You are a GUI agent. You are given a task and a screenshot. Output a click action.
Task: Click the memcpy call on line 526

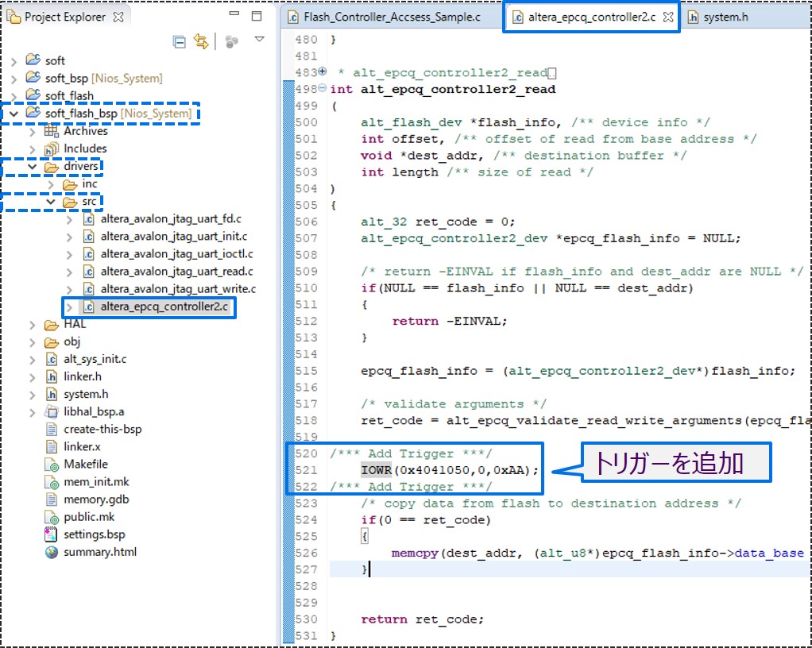click(x=415, y=553)
